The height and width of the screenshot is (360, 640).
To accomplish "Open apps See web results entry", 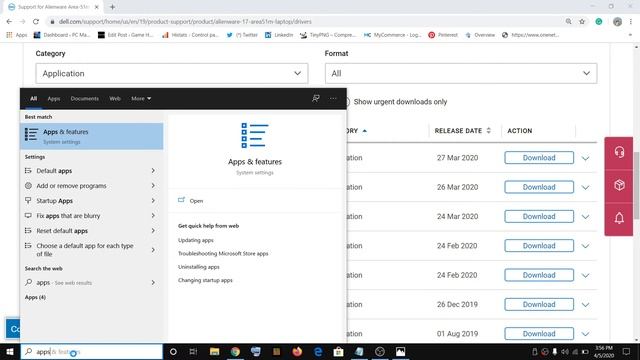I will coord(92,282).
